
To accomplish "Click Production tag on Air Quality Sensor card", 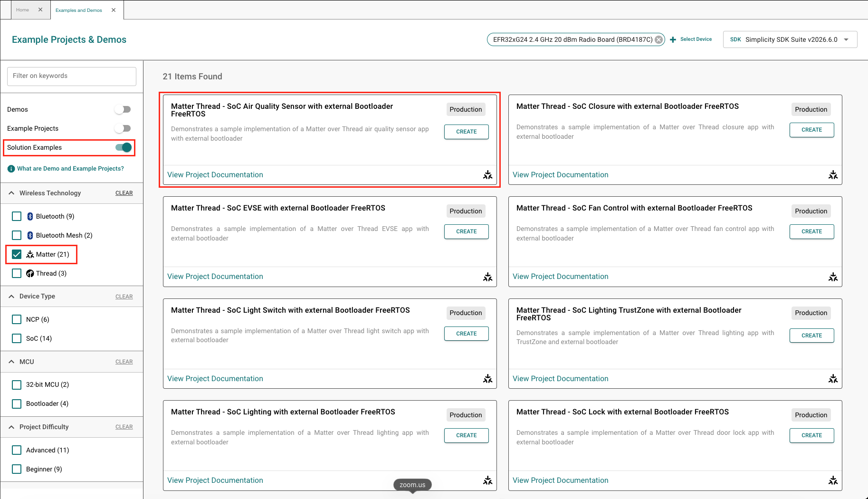I will (466, 109).
